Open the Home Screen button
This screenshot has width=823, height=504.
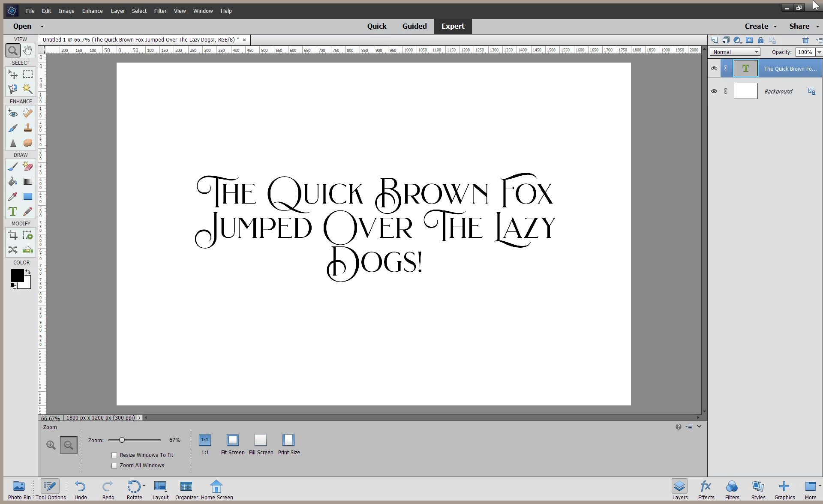pos(216,489)
